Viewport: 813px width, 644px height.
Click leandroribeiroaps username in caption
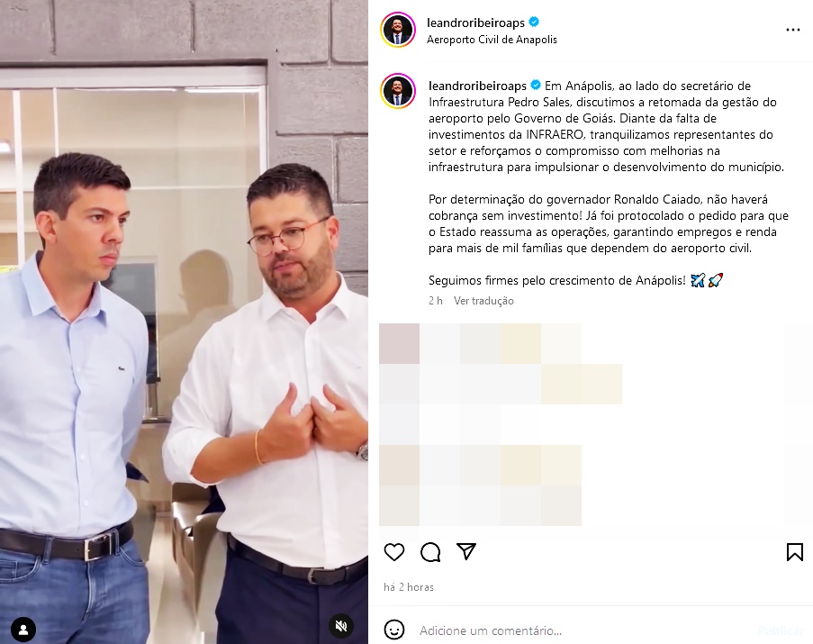[477, 86]
